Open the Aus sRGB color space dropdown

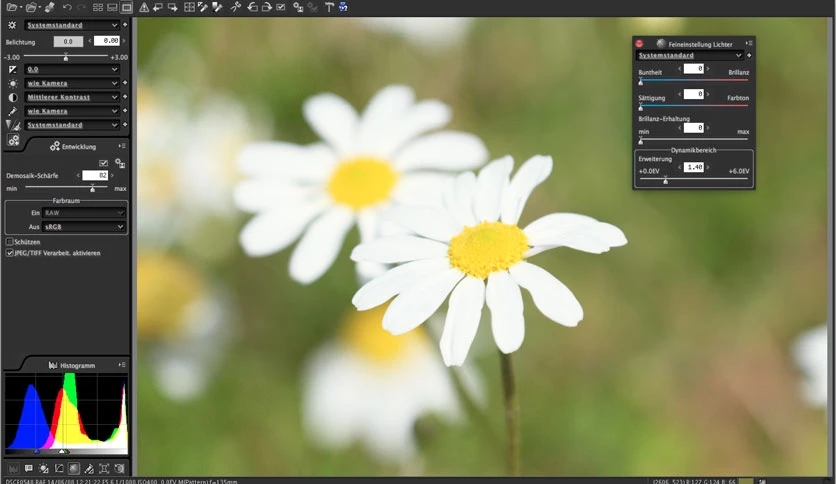[x=84, y=227]
